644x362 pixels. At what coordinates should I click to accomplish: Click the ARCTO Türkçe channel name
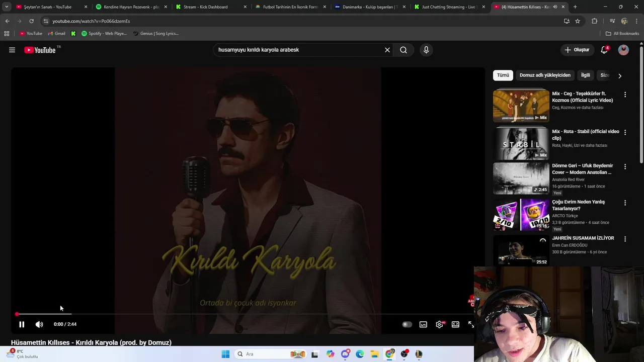point(565,216)
